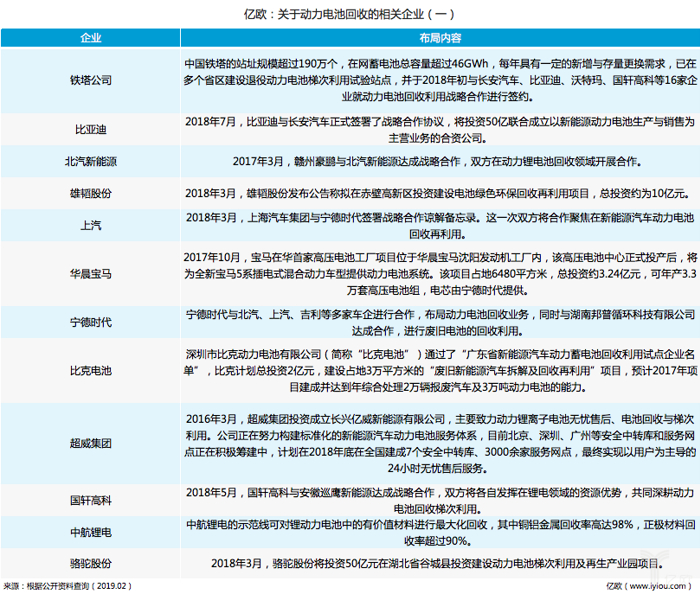The height and width of the screenshot is (594, 700).
Task: Click the description starting 中国铁塔的站址规模超过190万个
Action: pos(440,80)
